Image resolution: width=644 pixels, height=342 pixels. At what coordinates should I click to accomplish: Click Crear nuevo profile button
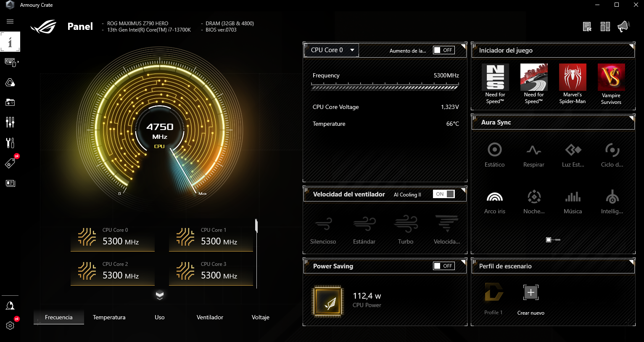click(531, 300)
